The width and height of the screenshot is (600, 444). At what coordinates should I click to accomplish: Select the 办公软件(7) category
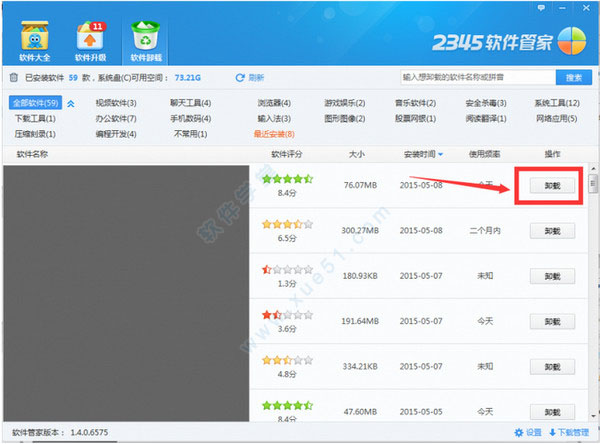pos(116,119)
